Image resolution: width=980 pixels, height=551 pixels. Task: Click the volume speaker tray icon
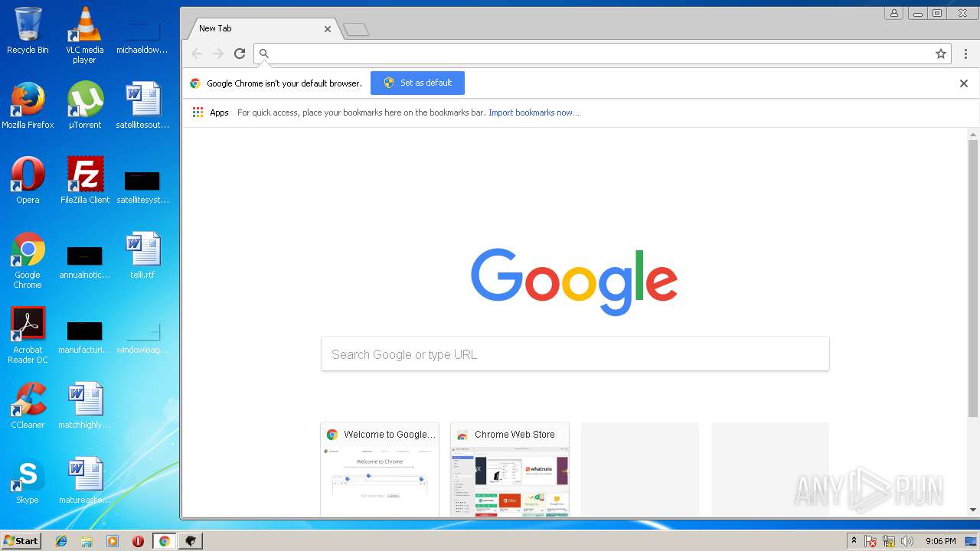907,541
